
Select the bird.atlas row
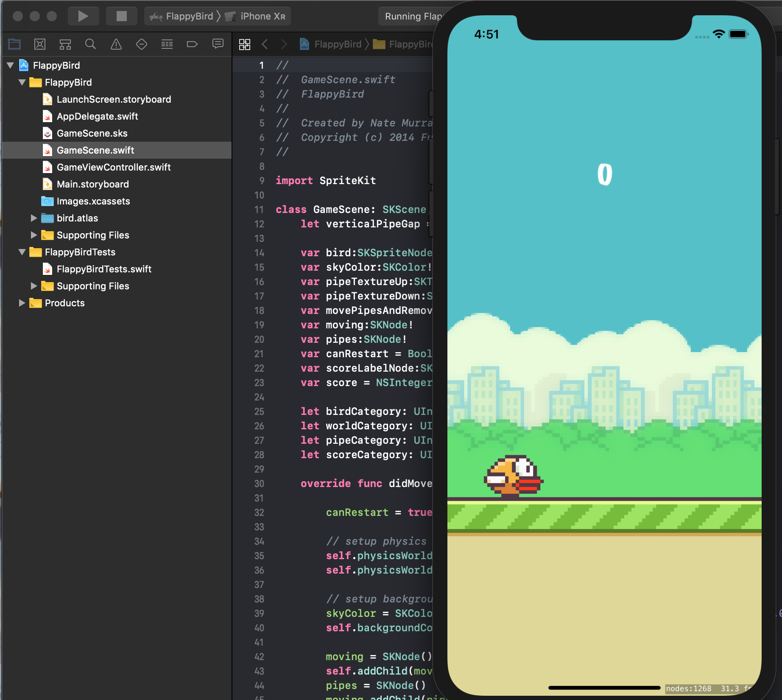pyautogui.click(x=117, y=218)
